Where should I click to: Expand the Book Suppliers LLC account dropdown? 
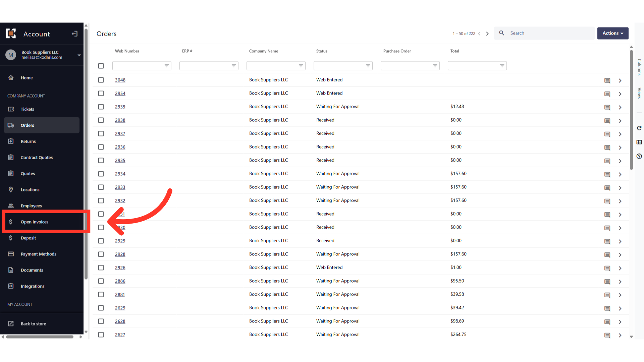click(79, 55)
